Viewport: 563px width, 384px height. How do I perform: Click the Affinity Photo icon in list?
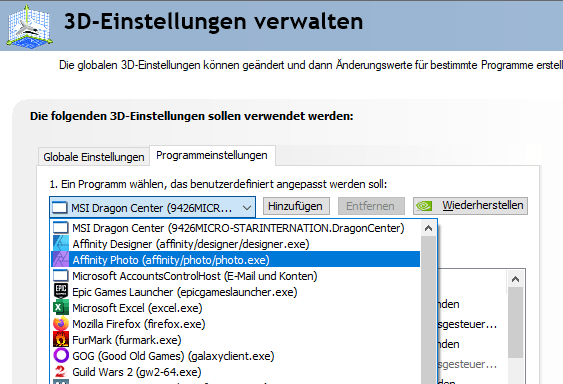pyautogui.click(x=61, y=259)
